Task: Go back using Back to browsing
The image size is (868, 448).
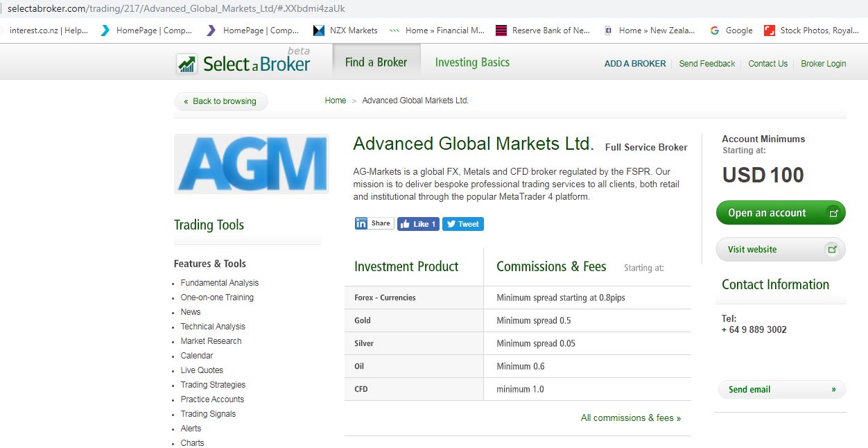Action: pyautogui.click(x=220, y=101)
